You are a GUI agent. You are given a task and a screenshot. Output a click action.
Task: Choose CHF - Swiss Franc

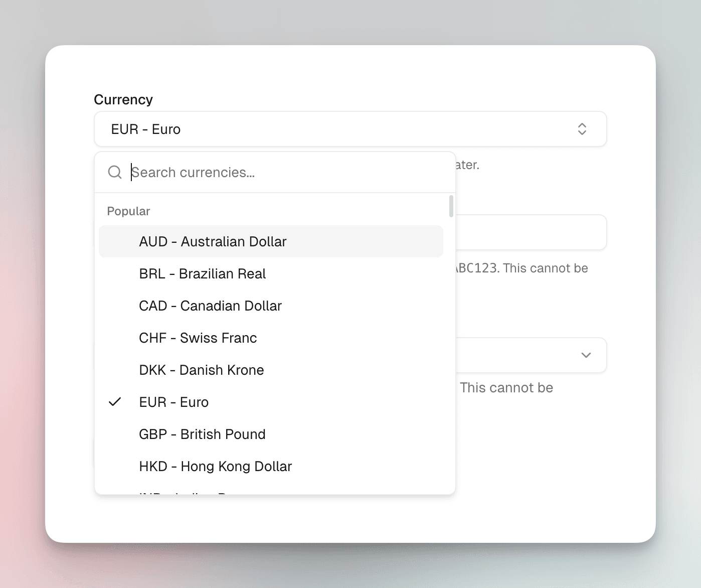(198, 338)
